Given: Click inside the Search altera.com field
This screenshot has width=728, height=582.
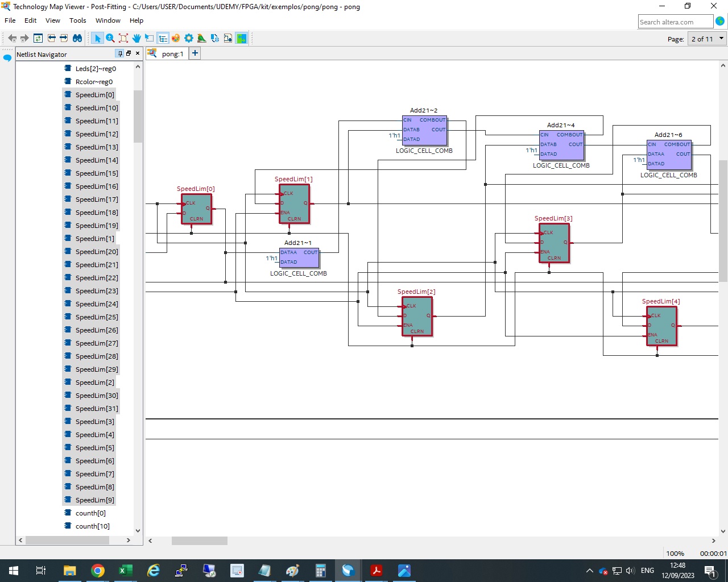Looking at the screenshot, I should (x=676, y=21).
